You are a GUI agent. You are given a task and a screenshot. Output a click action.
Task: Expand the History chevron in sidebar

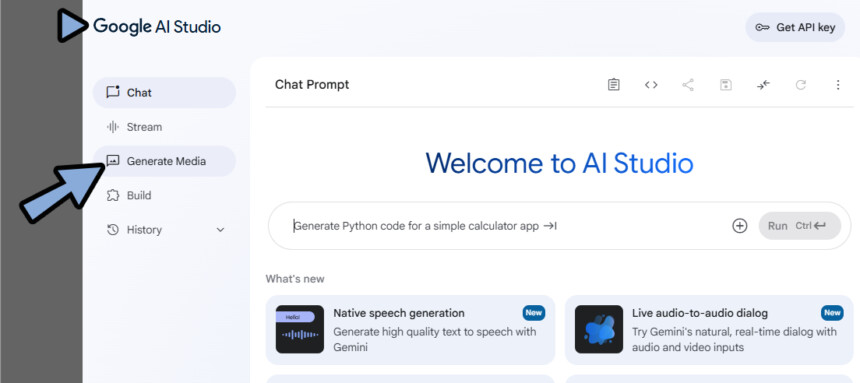(x=220, y=230)
